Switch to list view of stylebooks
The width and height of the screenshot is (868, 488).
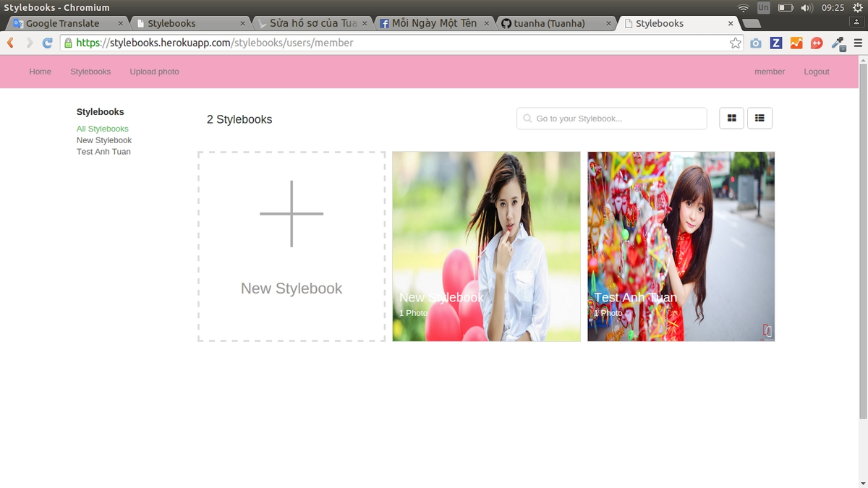[x=759, y=119]
